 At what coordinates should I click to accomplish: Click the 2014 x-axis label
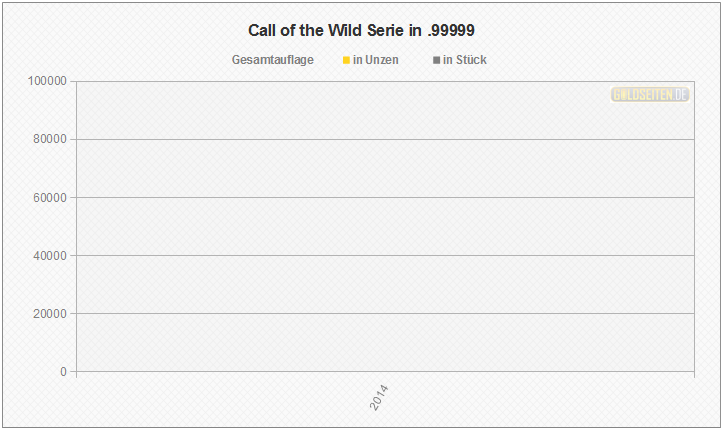tap(380, 397)
